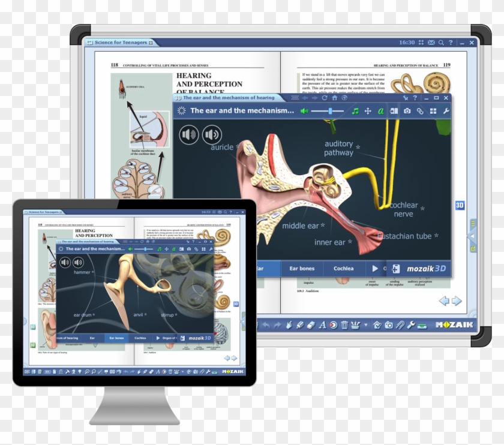Mute audio with the speaker icon
The width and height of the screenshot is (504, 445).
tap(304, 110)
